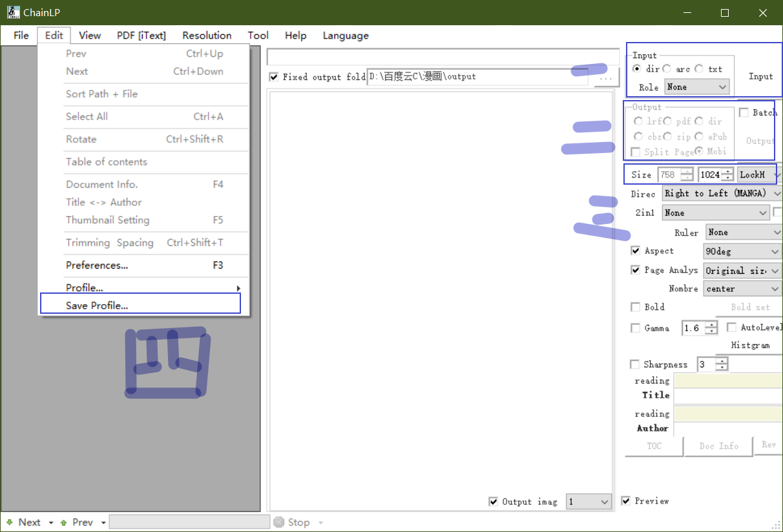Viewport: 783px width, 532px height.
Task: Click the Stop button
Action: coord(293,522)
